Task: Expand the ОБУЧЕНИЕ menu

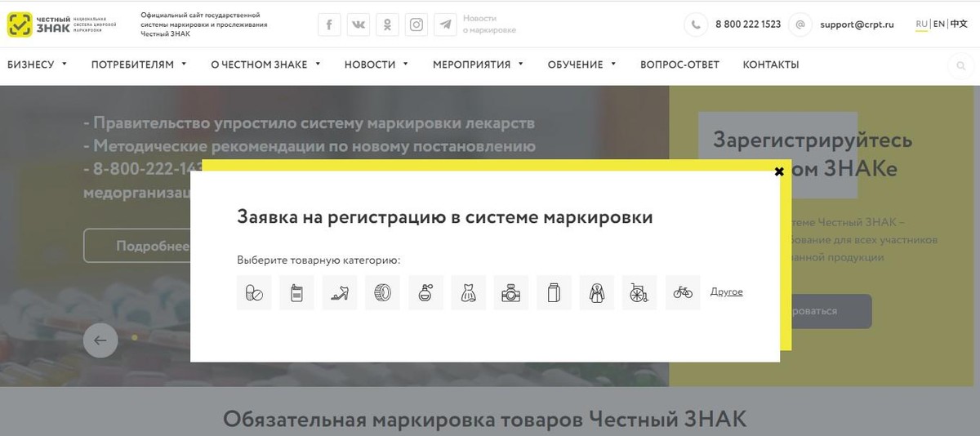Action: click(582, 65)
